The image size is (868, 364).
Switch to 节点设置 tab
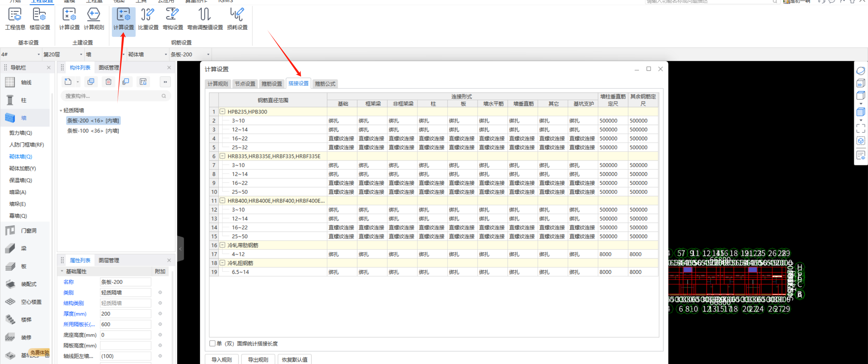[245, 84]
